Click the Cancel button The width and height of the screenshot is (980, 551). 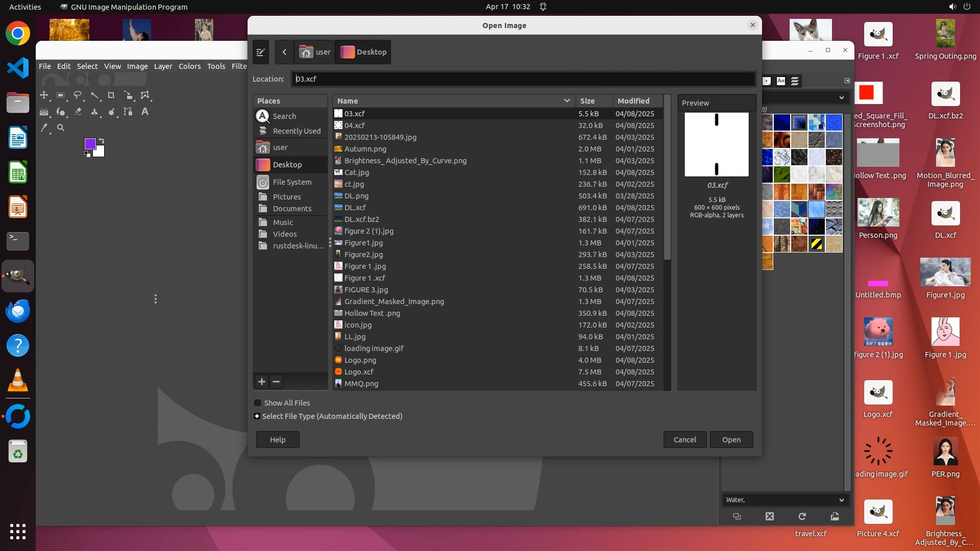click(684, 440)
